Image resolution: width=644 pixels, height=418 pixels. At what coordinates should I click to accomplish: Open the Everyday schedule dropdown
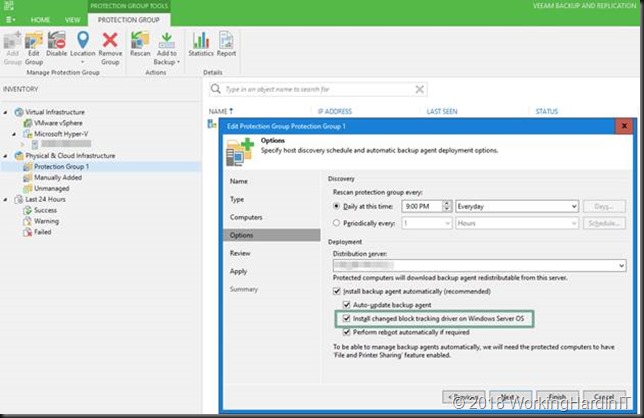tap(517, 206)
